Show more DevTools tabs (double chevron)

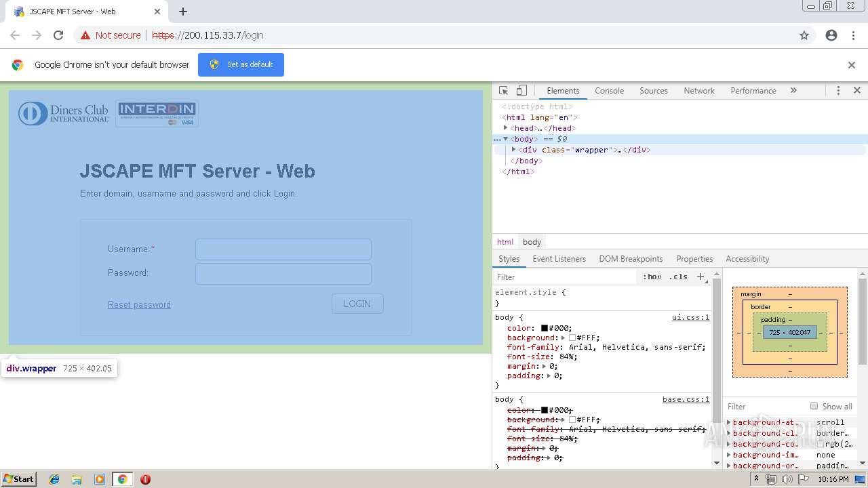793,90
